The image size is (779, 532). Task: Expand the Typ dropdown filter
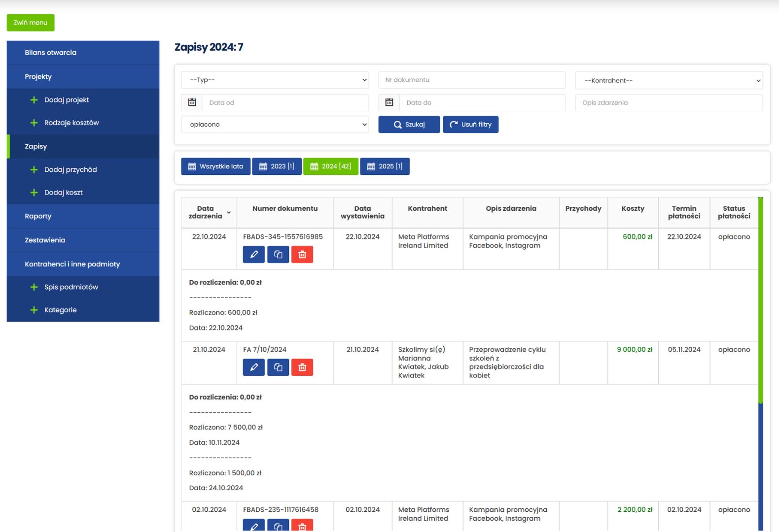[x=275, y=80]
